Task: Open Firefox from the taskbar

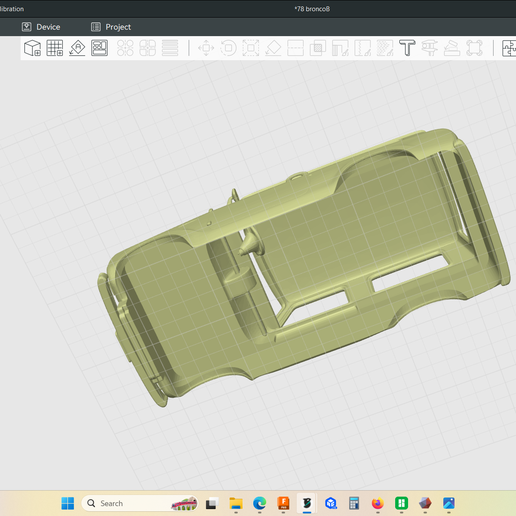Action: (378, 503)
